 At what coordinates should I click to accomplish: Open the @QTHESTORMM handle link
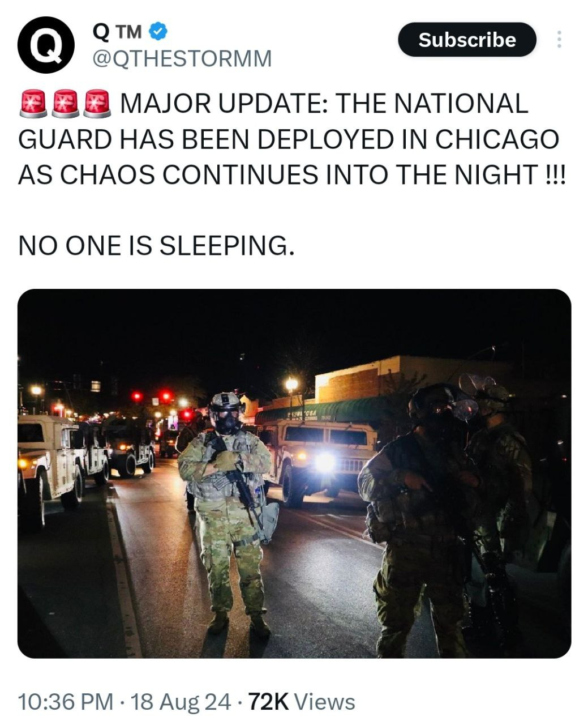(181, 58)
